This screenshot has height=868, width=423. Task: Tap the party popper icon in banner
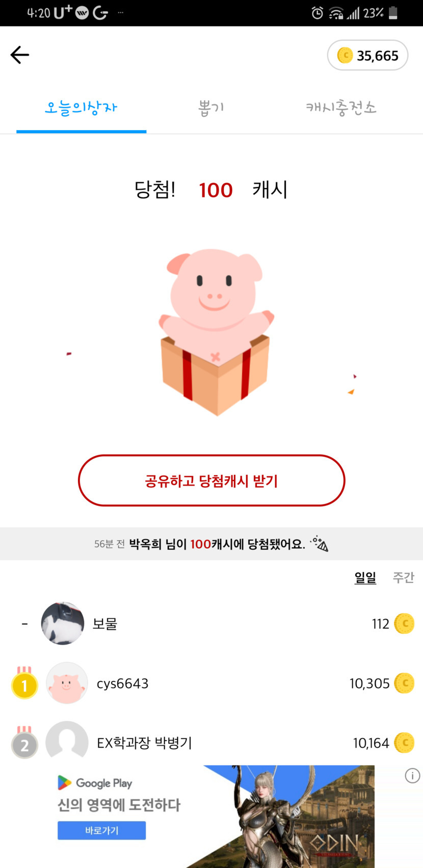click(320, 544)
